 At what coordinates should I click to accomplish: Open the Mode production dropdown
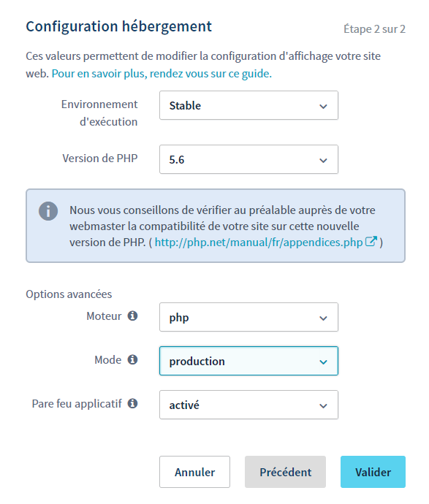[x=248, y=361]
